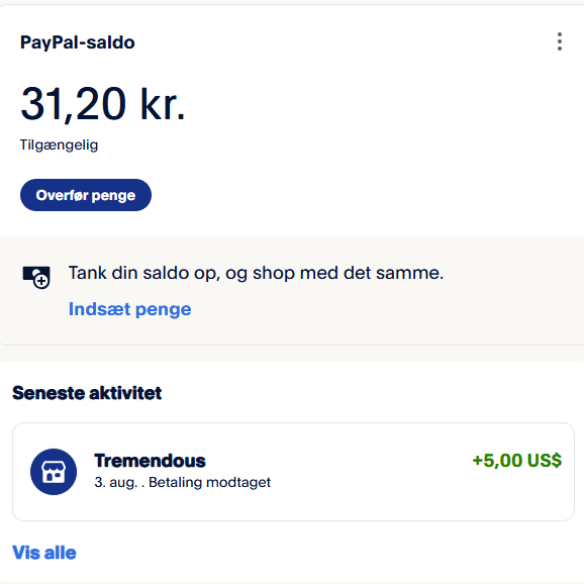Click the Seneste aktivitet heading
The width and height of the screenshot is (584, 584).
coord(87,393)
